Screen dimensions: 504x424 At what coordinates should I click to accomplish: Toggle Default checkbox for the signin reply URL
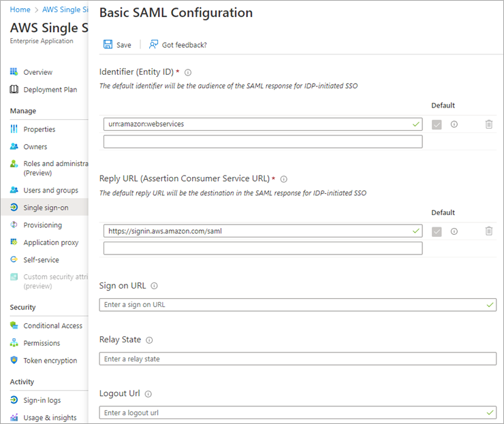tap(437, 231)
